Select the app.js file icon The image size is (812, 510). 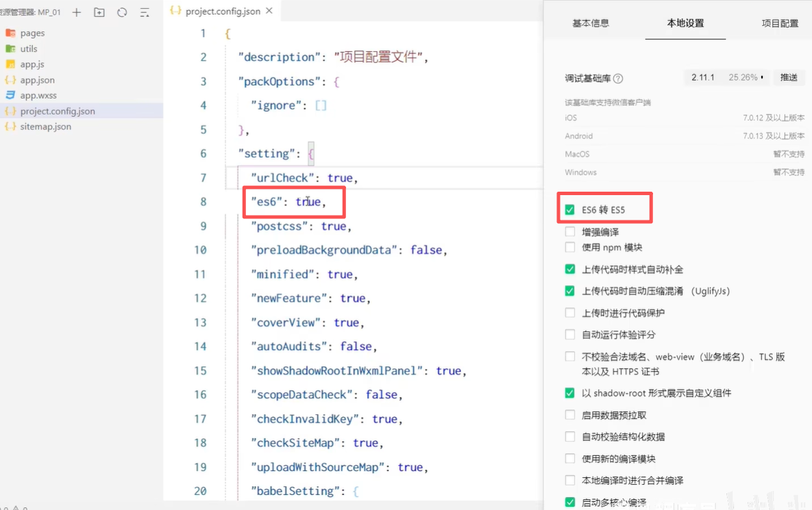(12, 64)
